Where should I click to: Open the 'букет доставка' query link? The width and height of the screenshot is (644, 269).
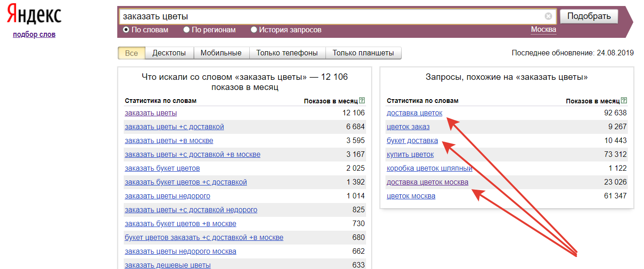coord(412,141)
